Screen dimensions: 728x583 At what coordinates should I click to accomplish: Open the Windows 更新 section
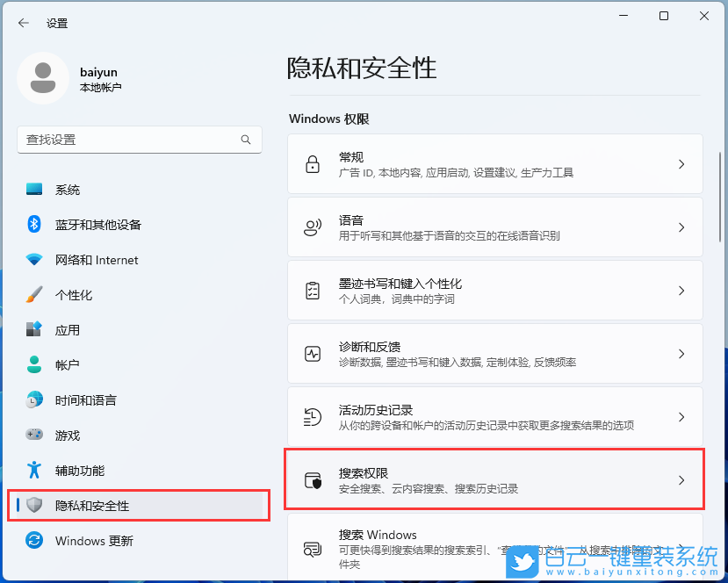coord(33,540)
